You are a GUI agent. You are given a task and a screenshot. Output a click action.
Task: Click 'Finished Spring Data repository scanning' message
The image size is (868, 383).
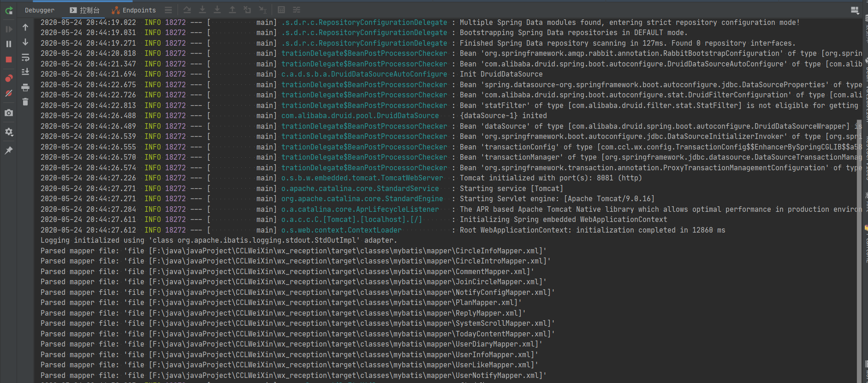click(x=628, y=43)
